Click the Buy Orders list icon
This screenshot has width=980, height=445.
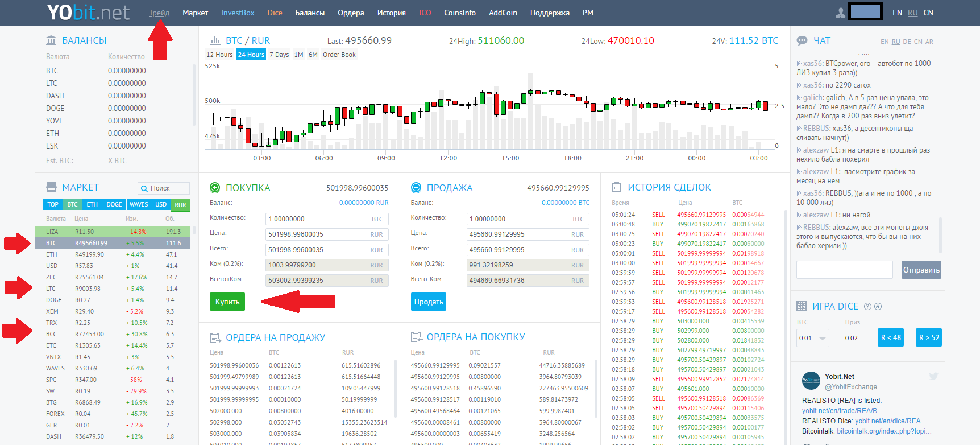416,337
